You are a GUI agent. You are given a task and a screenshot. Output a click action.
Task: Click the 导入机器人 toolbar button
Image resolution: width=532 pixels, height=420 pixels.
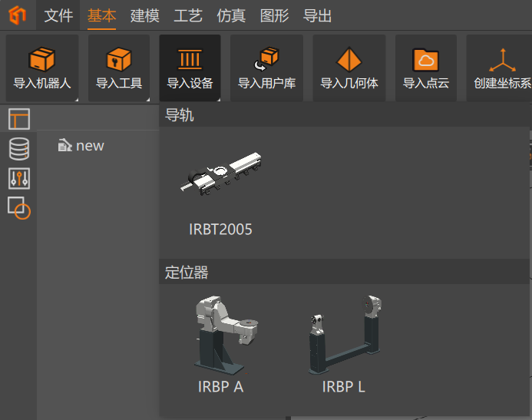click(42, 68)
